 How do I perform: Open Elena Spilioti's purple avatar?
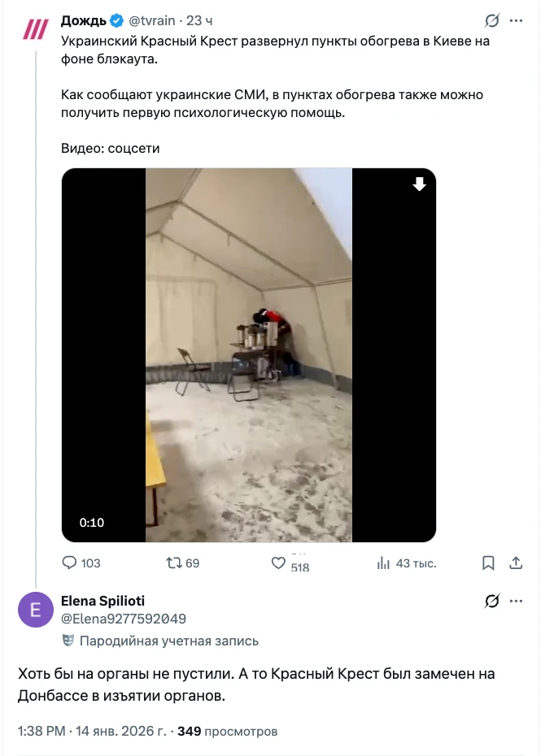[35, 610]
